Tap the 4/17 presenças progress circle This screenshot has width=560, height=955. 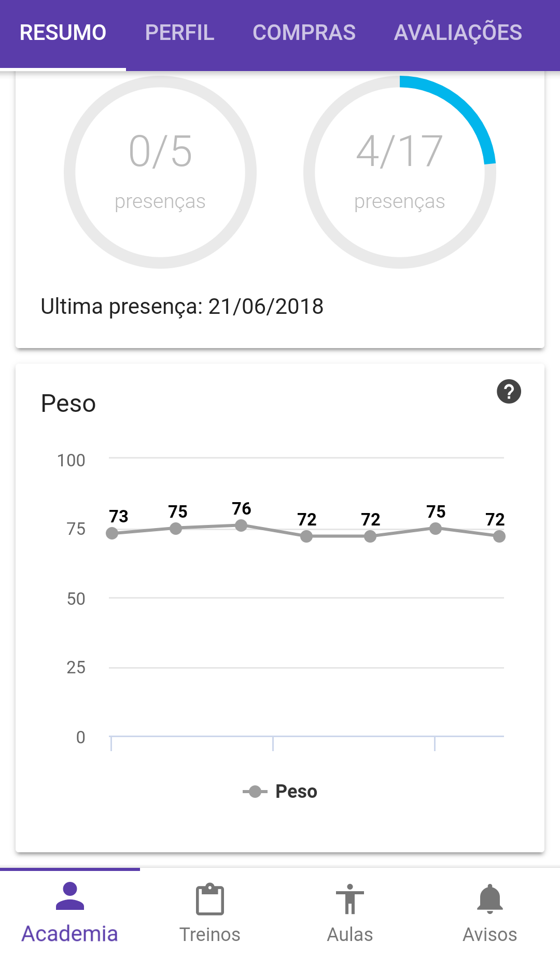(400, 172)
